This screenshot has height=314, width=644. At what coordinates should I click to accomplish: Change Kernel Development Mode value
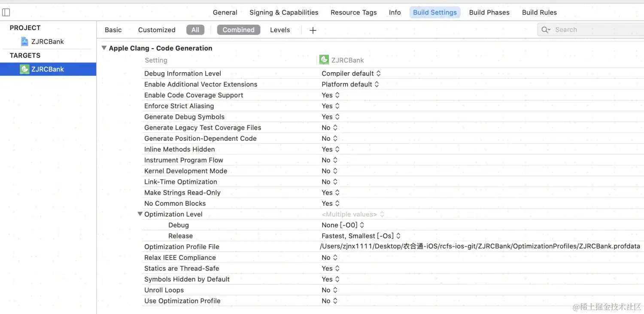coord(330,171)
